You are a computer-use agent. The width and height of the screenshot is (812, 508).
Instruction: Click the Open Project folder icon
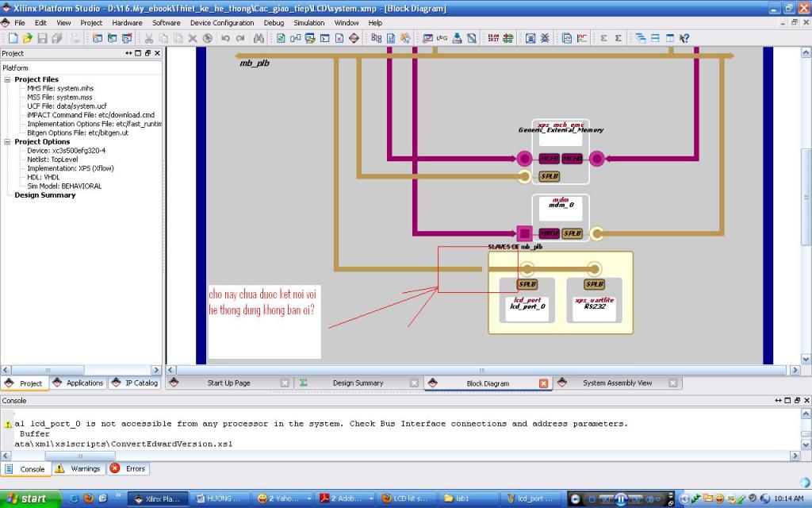(28, 38)
